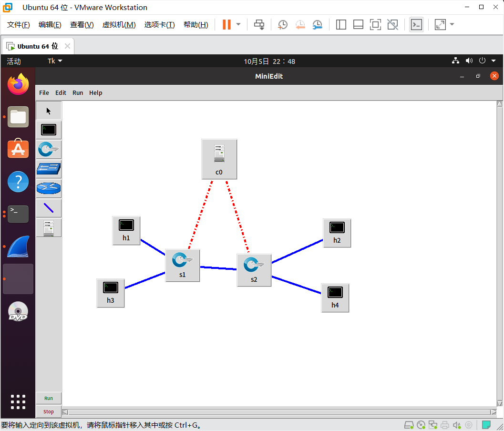Screen dimensions: 504x431
Task: Toggle VMware thumbnail bar view
Action: pyautogui.click(x=358, y=24)
